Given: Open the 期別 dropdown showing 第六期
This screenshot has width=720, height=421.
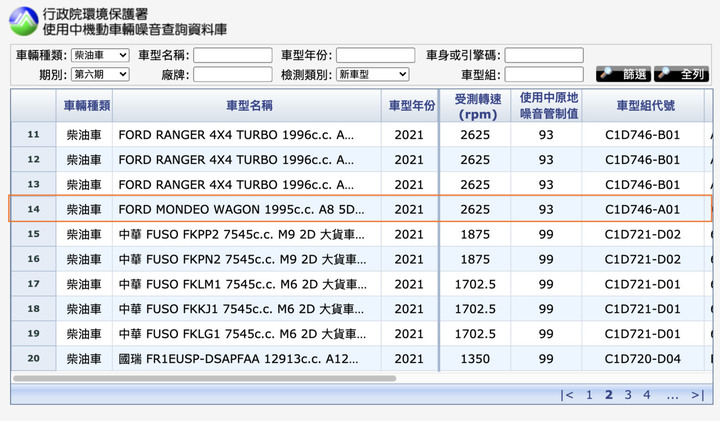Looking at the screenshot, I should 100,74.
